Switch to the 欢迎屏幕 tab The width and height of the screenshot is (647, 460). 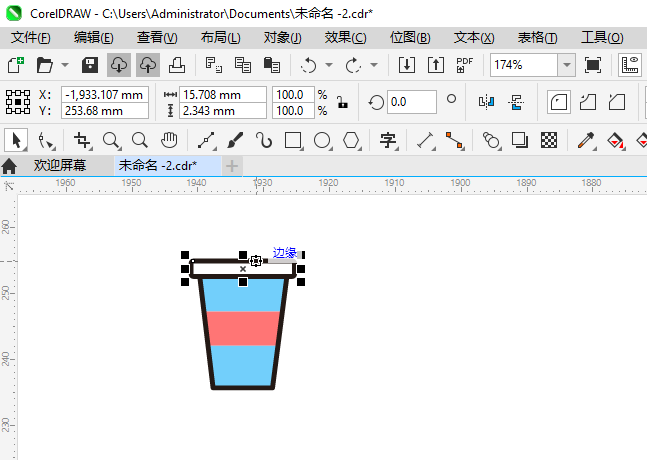60,165
